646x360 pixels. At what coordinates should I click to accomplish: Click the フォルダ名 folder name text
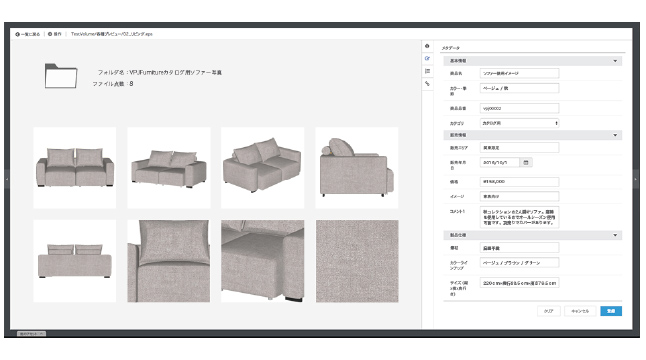tap(160, 72)
